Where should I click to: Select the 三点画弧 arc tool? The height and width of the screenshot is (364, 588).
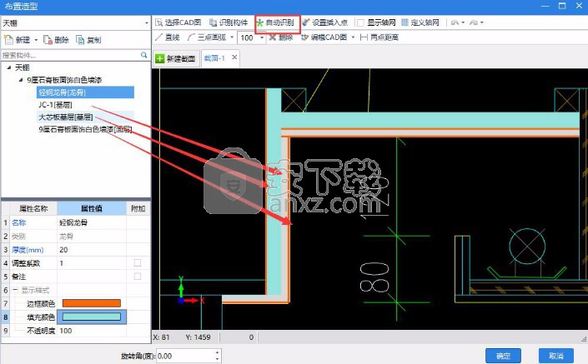click(x=207, y=37)
